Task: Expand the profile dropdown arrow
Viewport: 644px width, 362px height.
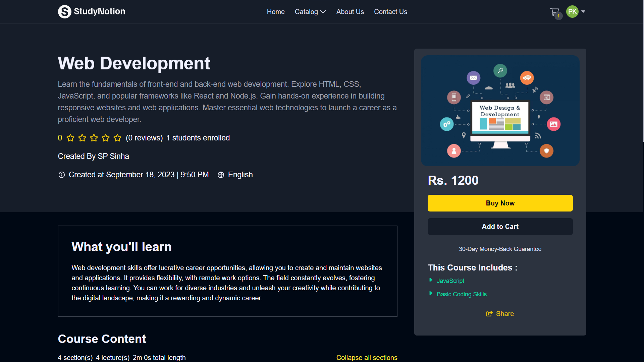Action: click(583, 12)
